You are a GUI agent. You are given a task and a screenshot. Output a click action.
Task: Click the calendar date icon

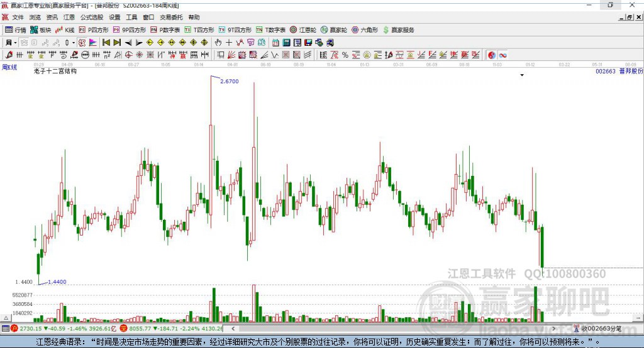pos(275,43)
